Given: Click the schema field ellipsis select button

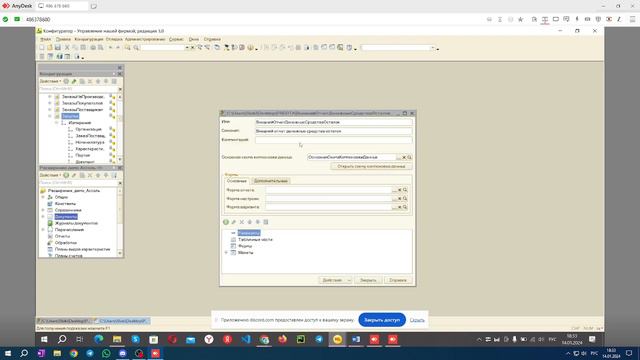Looking at the screenshot, I should tap(399, 157).
